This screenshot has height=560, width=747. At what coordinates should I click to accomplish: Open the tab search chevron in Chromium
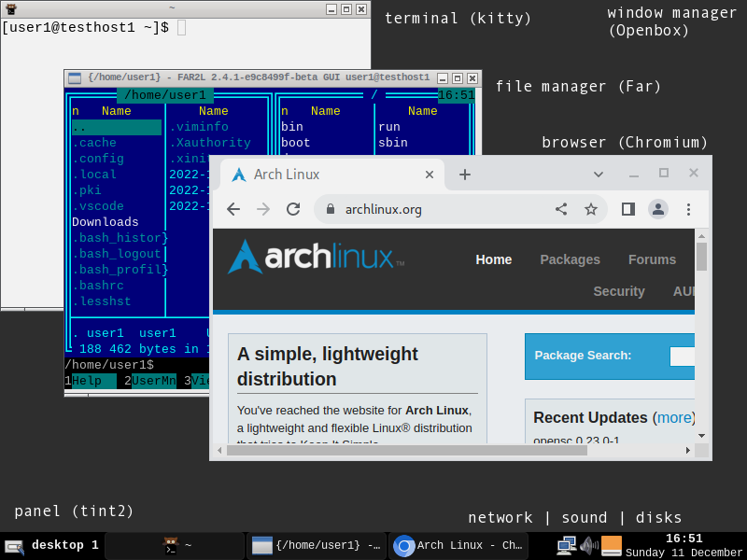[x=599, y=175]
